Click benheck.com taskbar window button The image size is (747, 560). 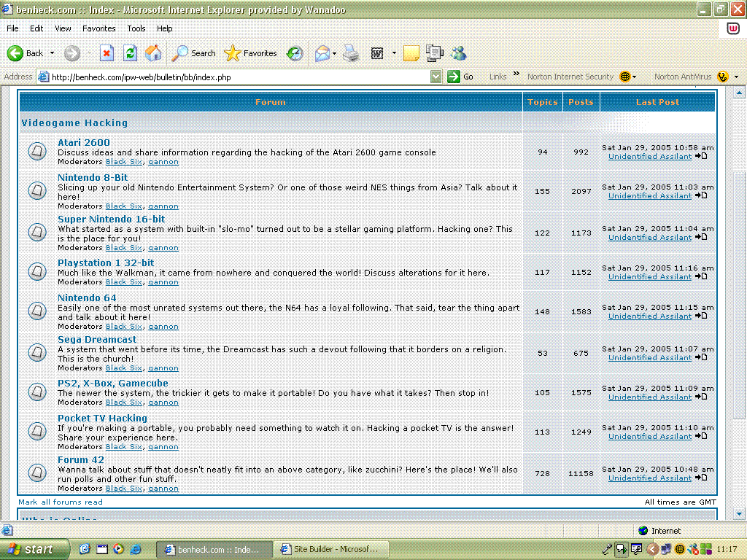tap(214, 550)
